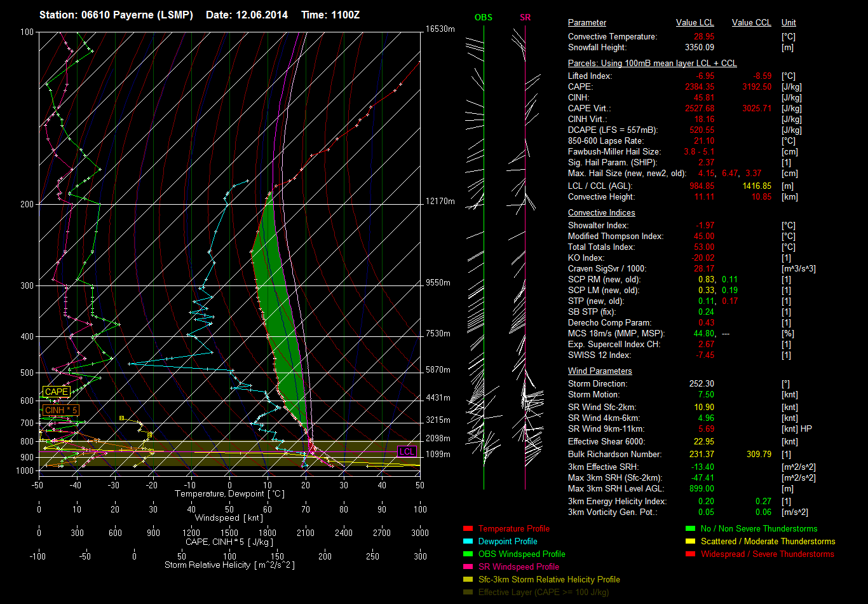The height and width of the screenshot is (604, 868).
Task: Click the magenta LCL marker label
Action: coord(407,452)
